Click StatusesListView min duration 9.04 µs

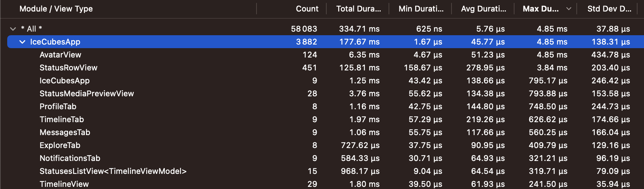coord(428,171)
